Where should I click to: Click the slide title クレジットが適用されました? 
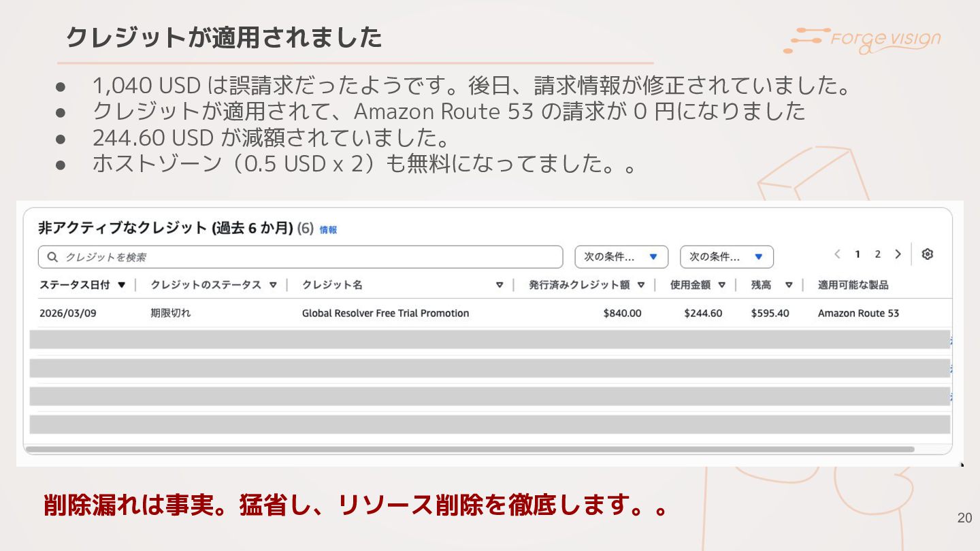tap(224, 37)
